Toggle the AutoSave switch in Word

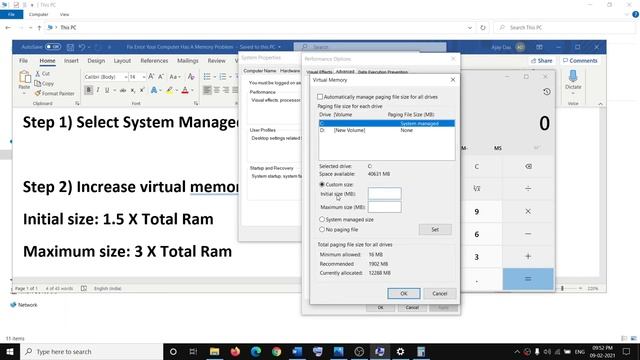coord(53,47)
